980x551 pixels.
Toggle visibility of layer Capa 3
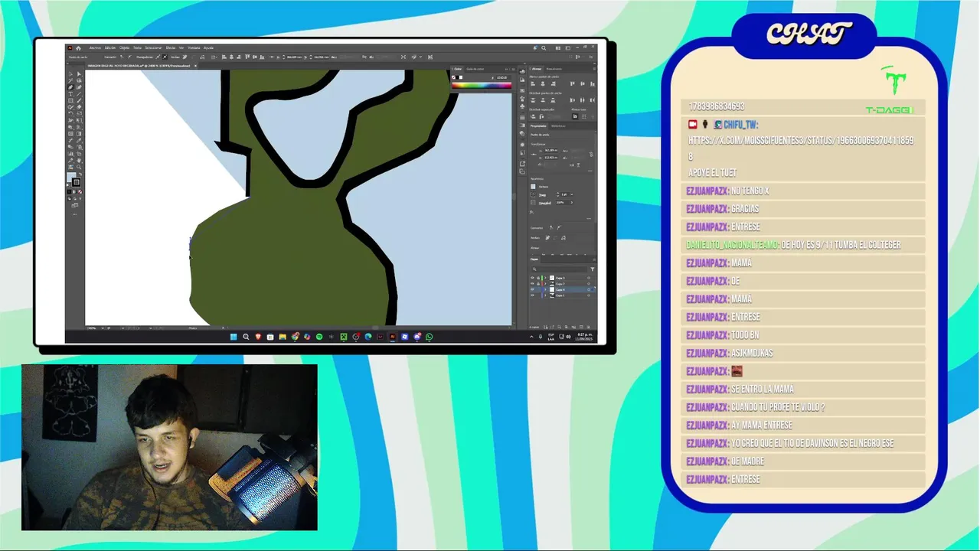pyautogui.click(x=532, y=278)
